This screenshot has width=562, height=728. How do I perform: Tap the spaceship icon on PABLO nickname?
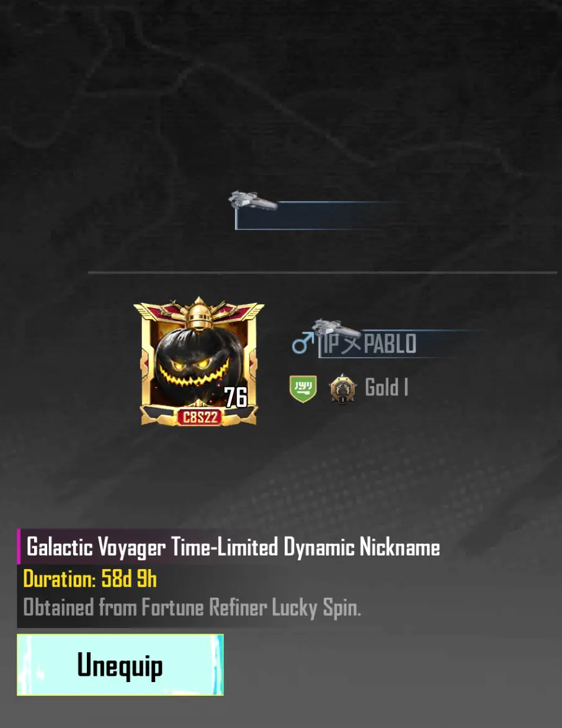pyautogui.click(x=336, y=328)
